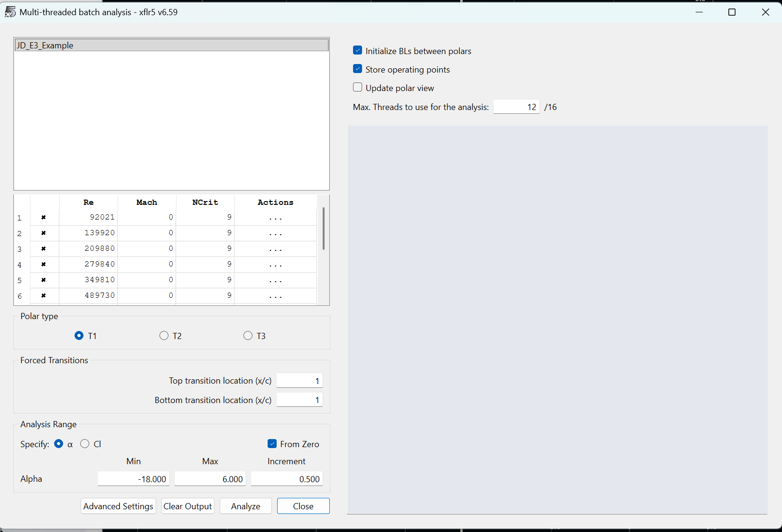Click the x icon for Re 349810

pyautogui.click(x=44, y=280)
